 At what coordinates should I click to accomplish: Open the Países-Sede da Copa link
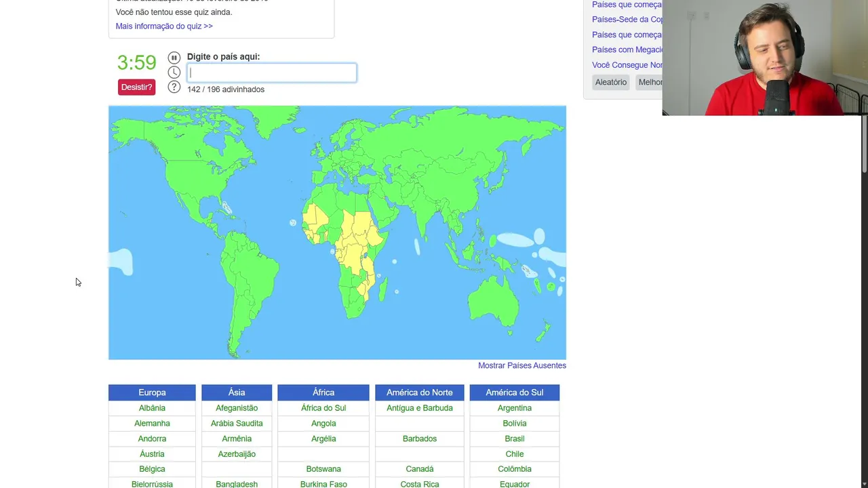click(x=627, y=20)
